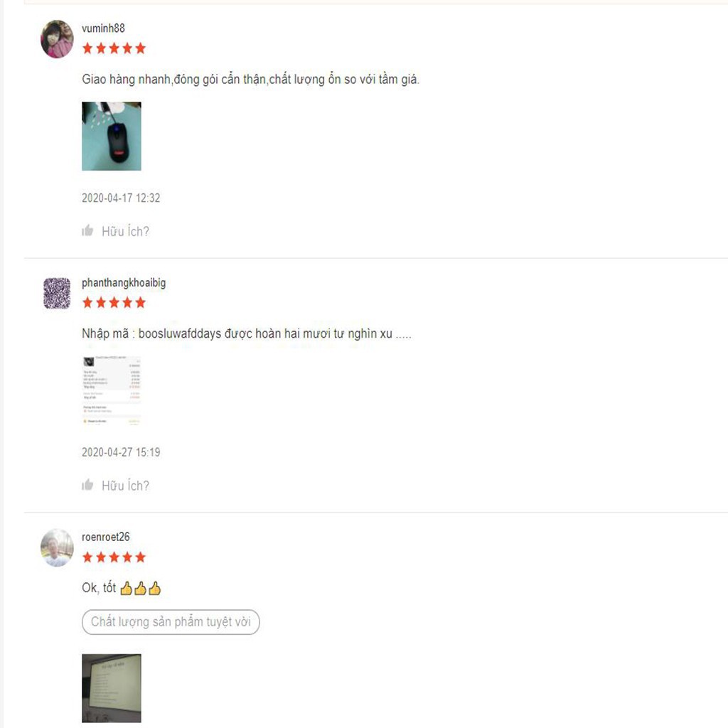Click the star rating under phanthangkhoaibig
Screen dimensions: 728x728
[x=114, y=303]
